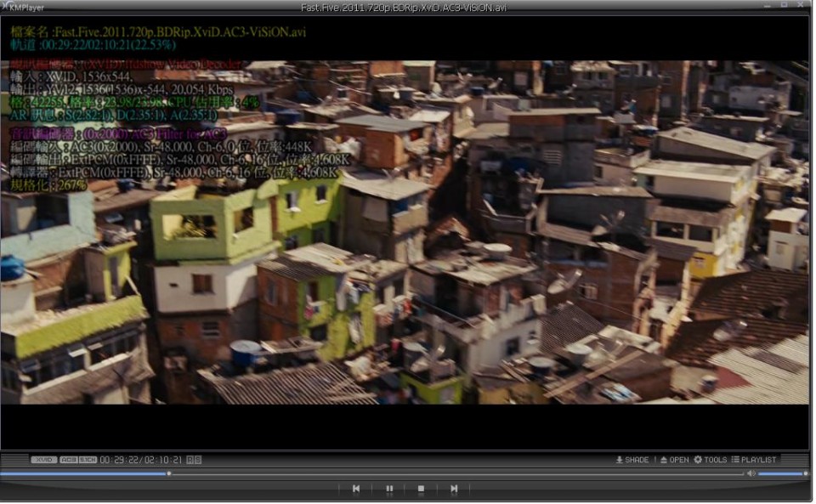
Task: Skip to the previous track
Action: (356, 489)
